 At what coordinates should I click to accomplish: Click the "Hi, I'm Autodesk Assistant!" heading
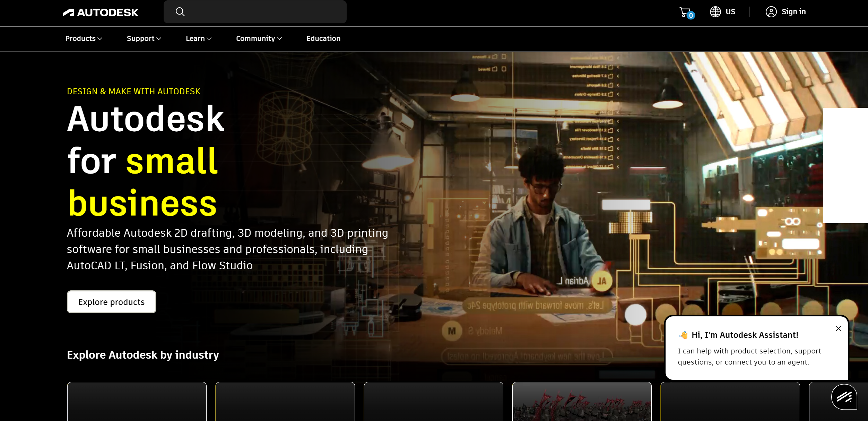[x=745, y=335]
